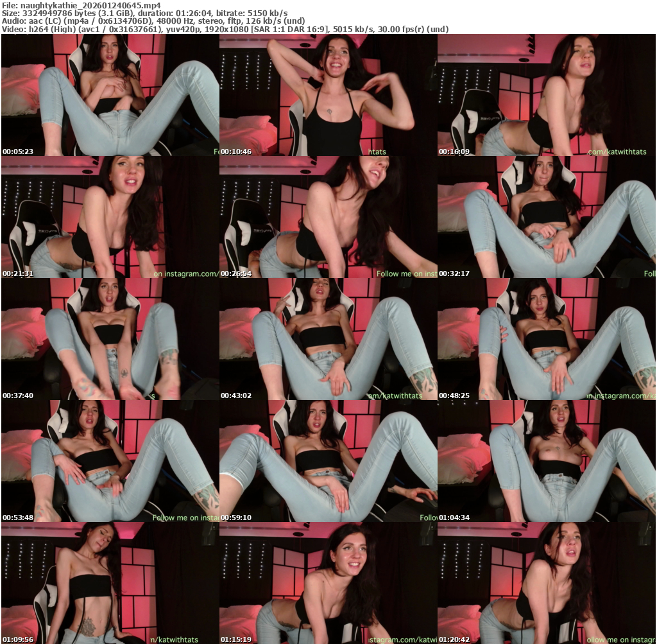Click the preview marked 00:43:02
The image size is (657, 644).
328,339
